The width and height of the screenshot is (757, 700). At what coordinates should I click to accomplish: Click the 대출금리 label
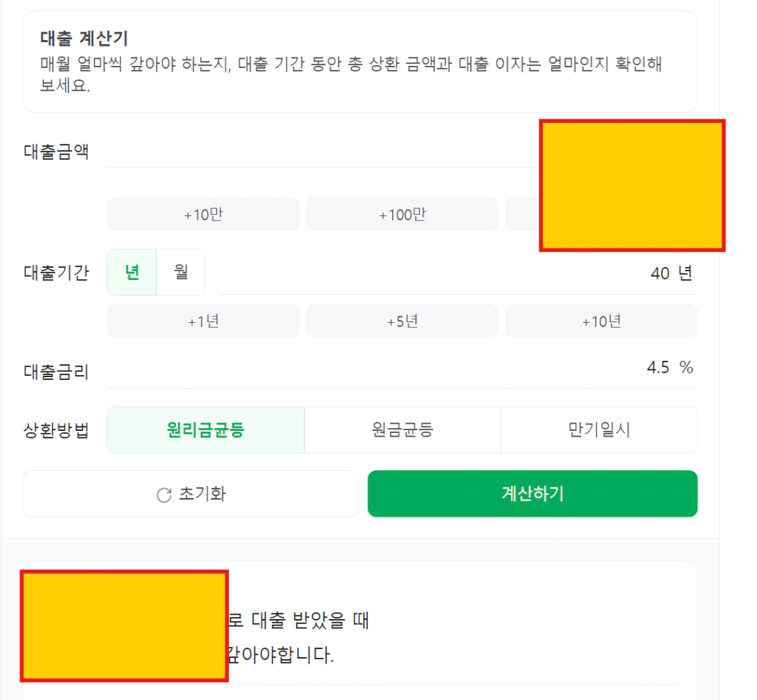point(56,372)
